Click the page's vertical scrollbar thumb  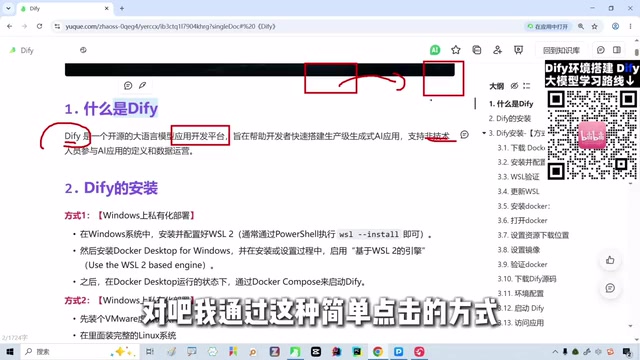click(637, 52)
